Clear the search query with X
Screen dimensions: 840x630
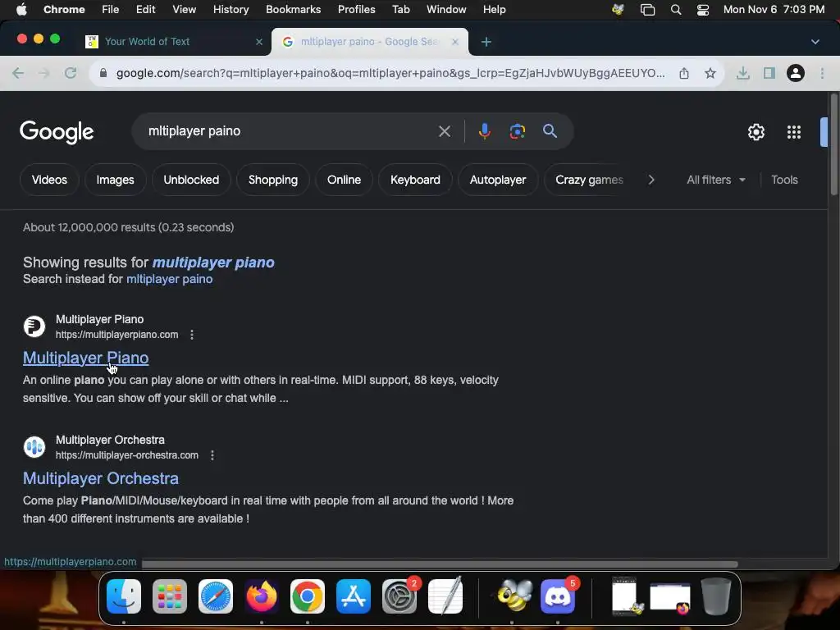(x=444, y=131)
